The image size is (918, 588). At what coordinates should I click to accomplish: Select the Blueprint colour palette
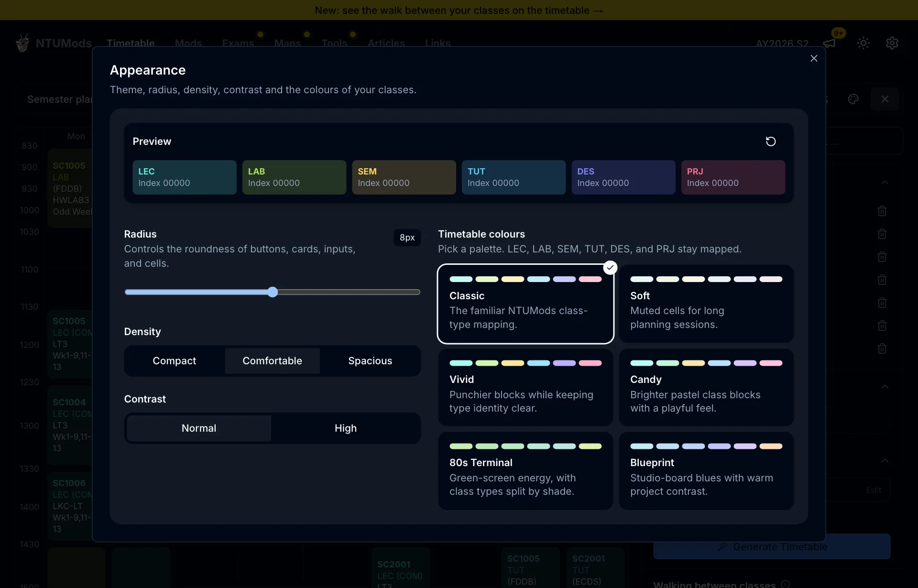(706, 471)
